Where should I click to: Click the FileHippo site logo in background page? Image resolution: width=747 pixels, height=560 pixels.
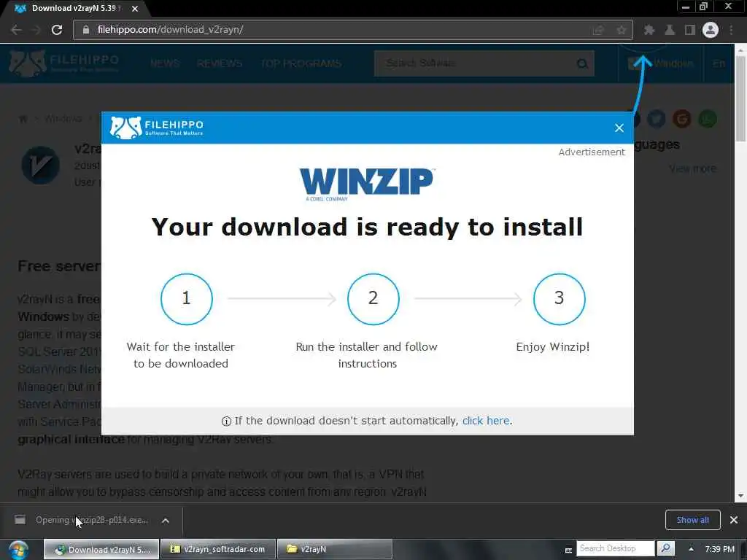point(64,63)
